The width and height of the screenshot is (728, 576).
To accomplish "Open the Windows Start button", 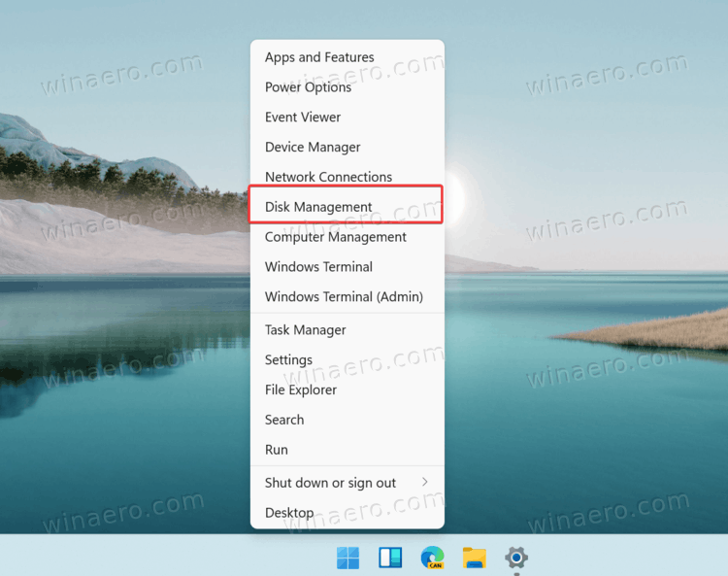I will (347, 558).
